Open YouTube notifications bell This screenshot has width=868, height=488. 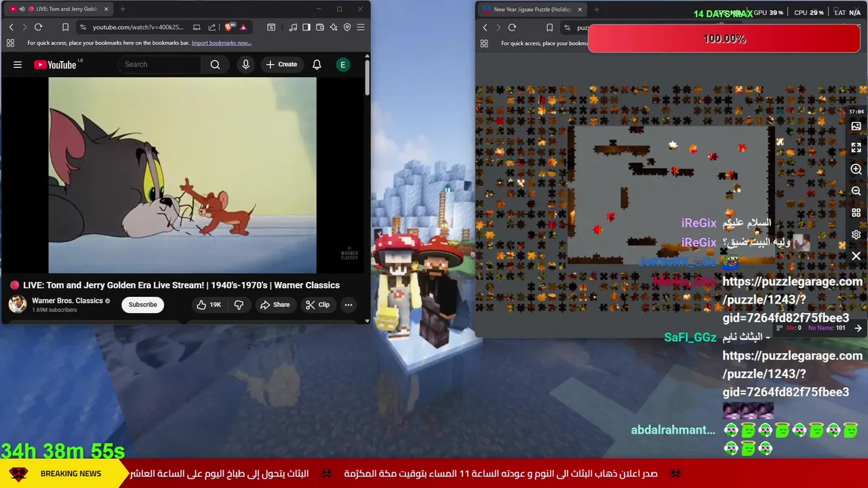click(x=317, y=64)
